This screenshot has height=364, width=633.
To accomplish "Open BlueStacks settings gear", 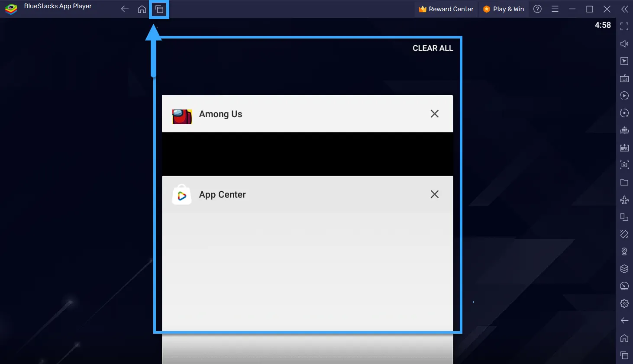I will pyautogui.click(x=624, y=303).
